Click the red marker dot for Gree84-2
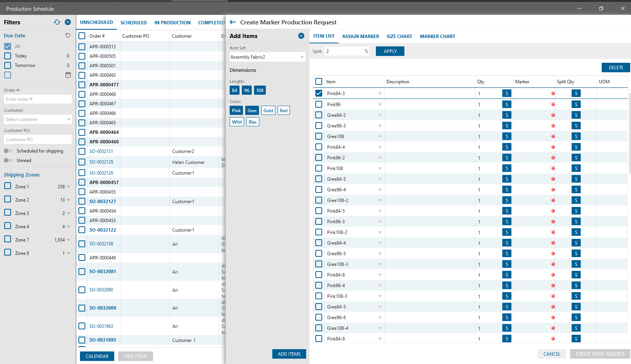Image resolution: width=631 pixels, height=364 pixels. 553,115
